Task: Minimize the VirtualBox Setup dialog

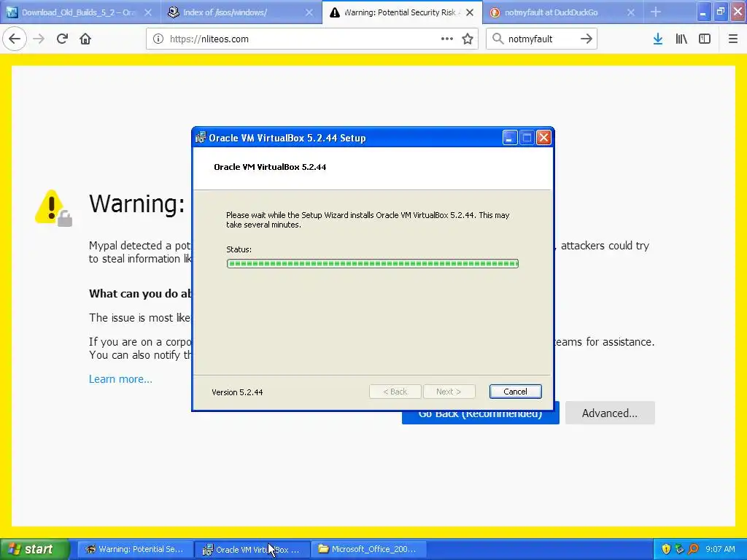Action: pyautogui.click(x=510, y=138)
